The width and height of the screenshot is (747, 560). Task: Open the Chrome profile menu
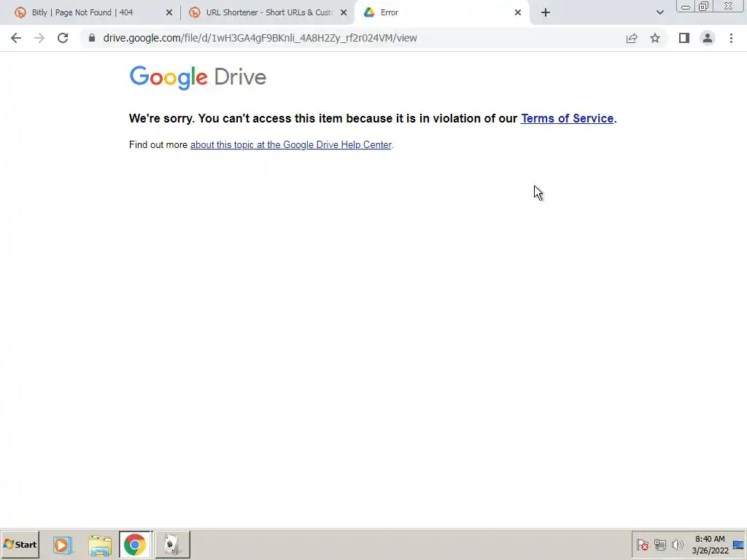(708, 38)
